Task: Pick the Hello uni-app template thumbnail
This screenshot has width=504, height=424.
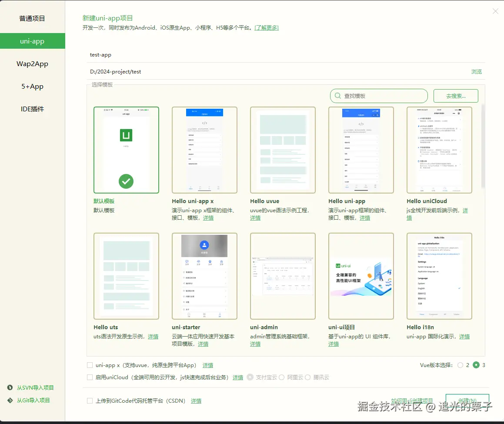Action: (x=361, y=150)
